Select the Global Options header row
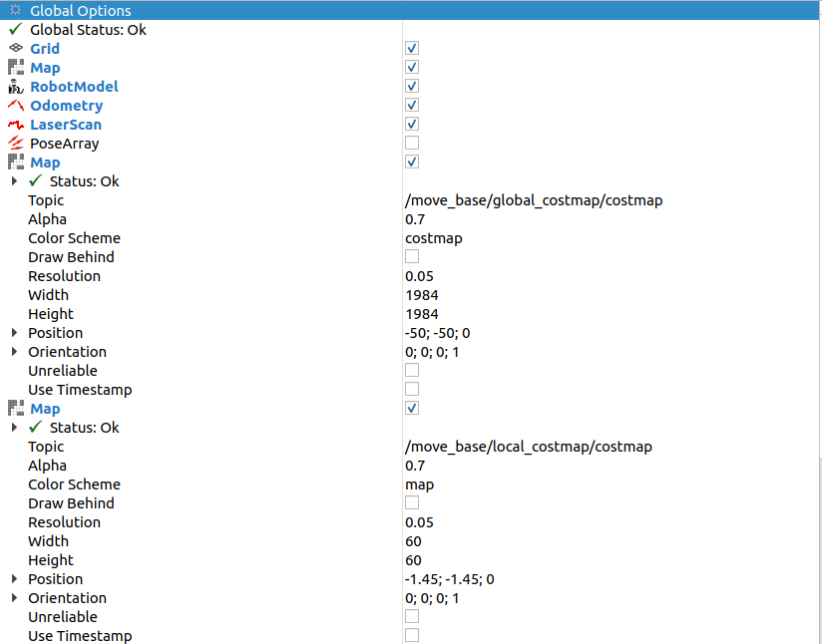 point(80,11)
